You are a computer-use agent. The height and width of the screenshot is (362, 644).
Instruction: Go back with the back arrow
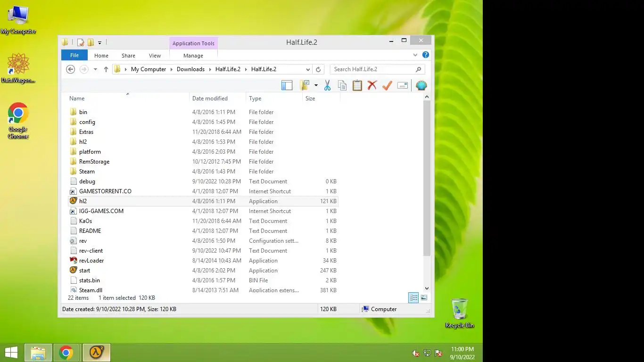tap(70, 69)
